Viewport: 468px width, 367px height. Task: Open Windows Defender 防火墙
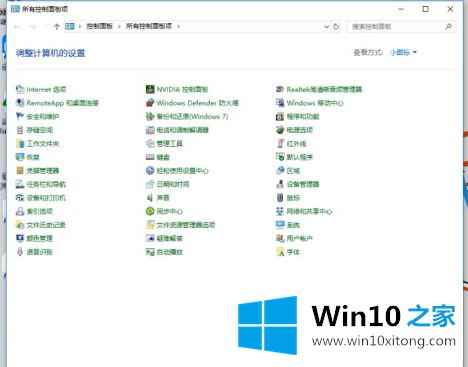pos(192,103)
